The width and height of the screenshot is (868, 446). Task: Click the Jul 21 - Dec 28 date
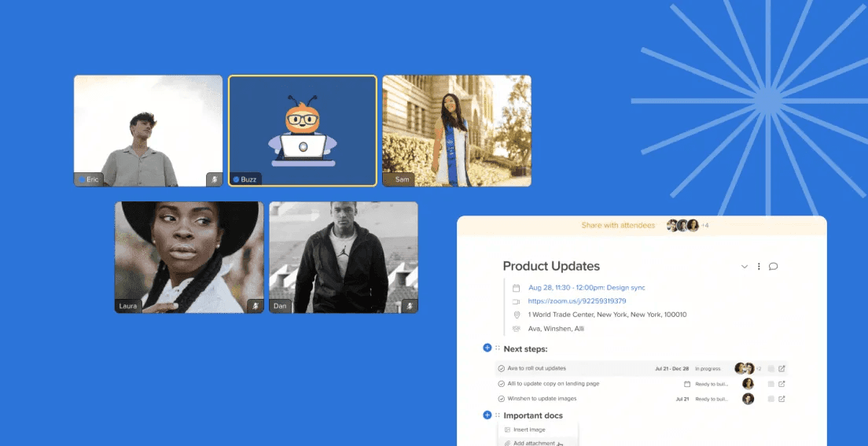(x=672, y=368)
